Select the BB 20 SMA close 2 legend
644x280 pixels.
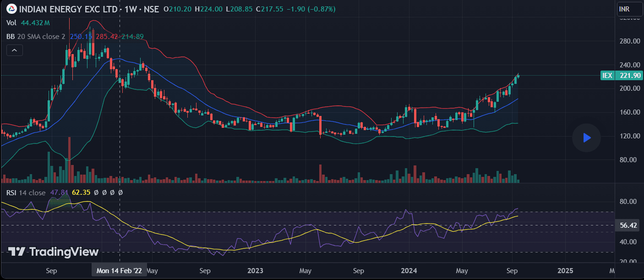click(x=36, y=37)
